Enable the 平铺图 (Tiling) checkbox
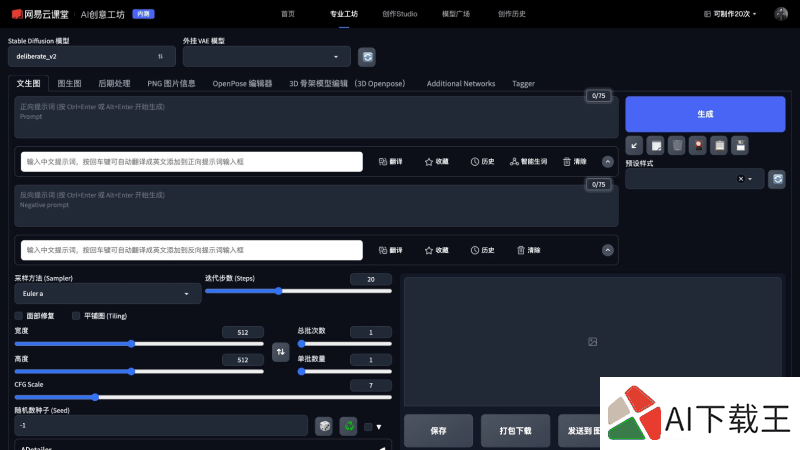Viewport: 800px width, 450px height. tap(76, 316)
